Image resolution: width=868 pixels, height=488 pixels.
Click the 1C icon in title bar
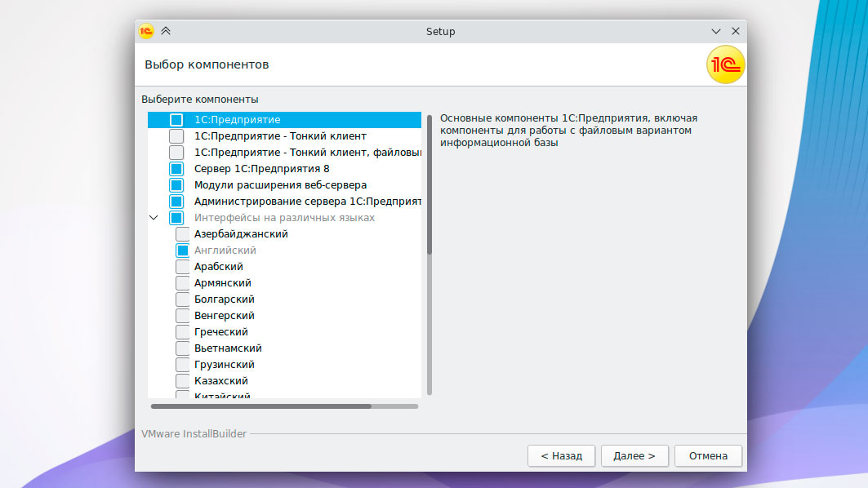pos(146,31)
